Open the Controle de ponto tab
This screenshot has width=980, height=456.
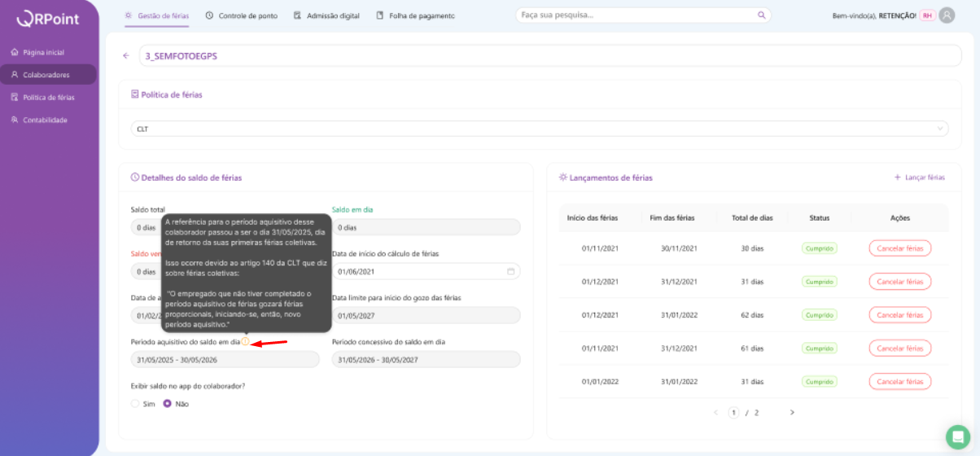[242, 15]
